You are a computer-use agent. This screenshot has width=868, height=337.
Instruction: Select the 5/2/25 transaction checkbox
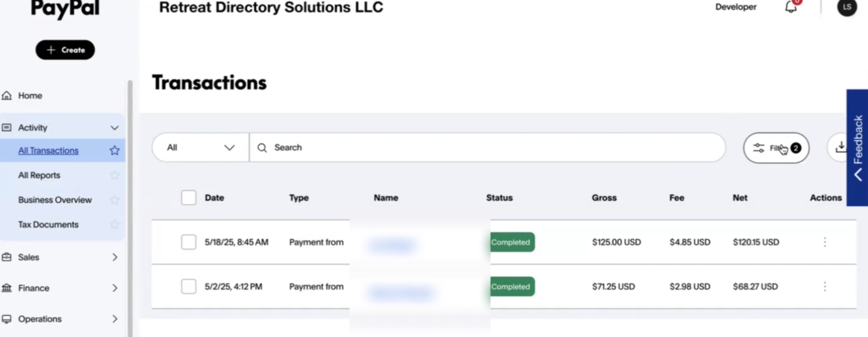tap(188, 286)
